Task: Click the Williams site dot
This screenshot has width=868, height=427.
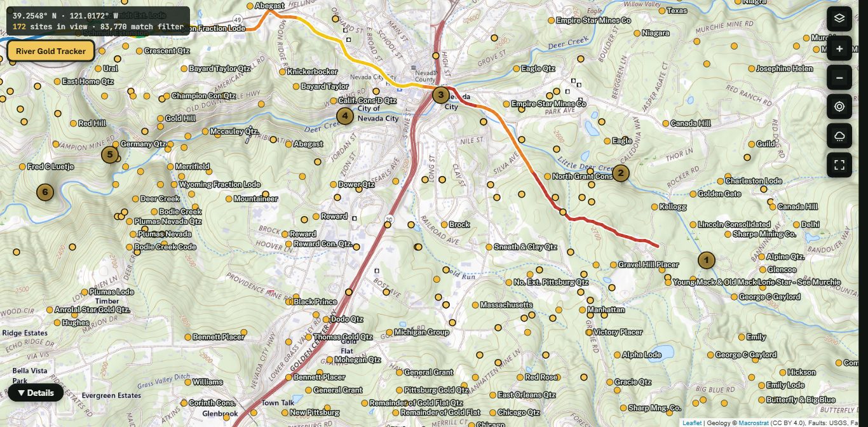Action: coord(187,383)
